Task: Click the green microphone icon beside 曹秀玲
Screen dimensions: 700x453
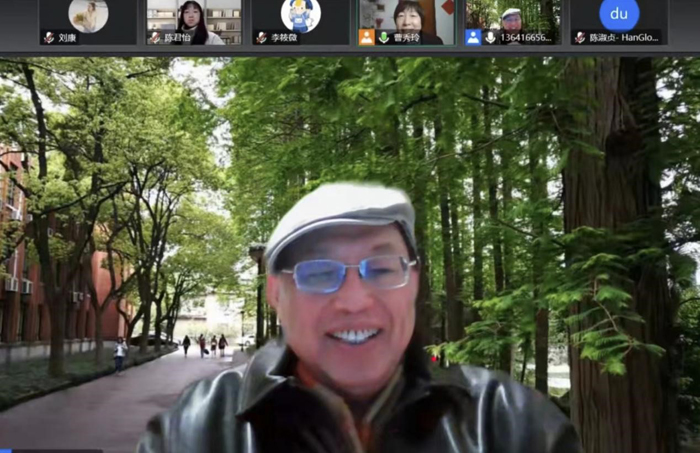Action: pos(384,37)
